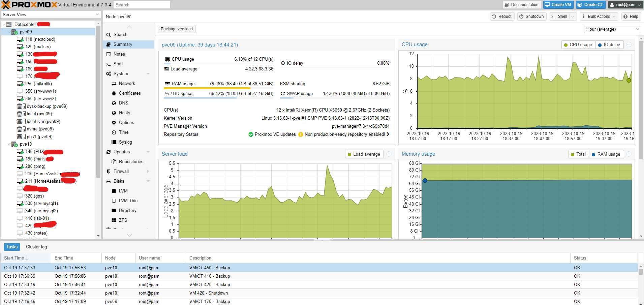The width and height of the screenshot is (644, 305).
Task: Click the ZFS grid icon
Action: [114, 220]
